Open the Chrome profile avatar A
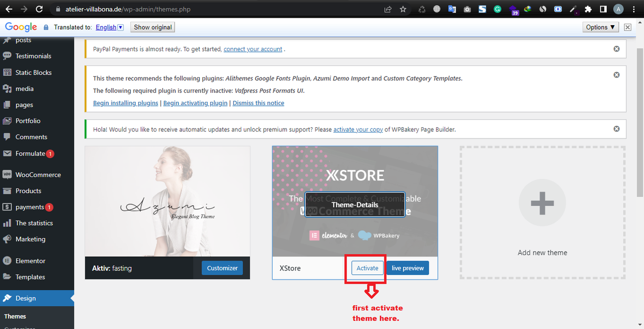This screenshot has height=329, width=644. (x=618, y=9)
